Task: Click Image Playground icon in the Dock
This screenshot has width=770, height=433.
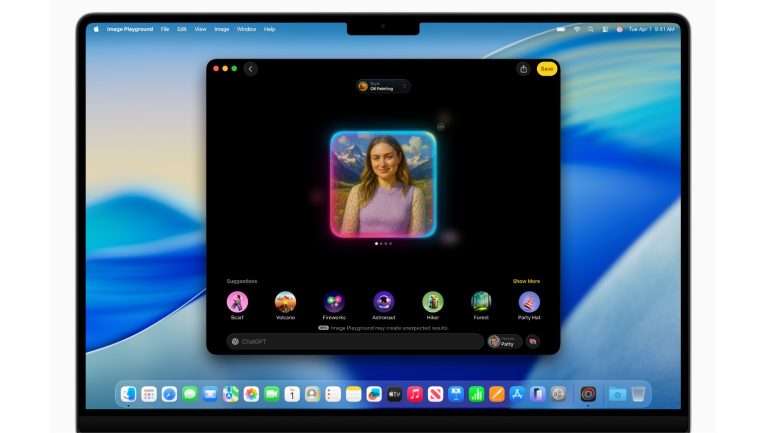Action: click(x=588, y=394)
